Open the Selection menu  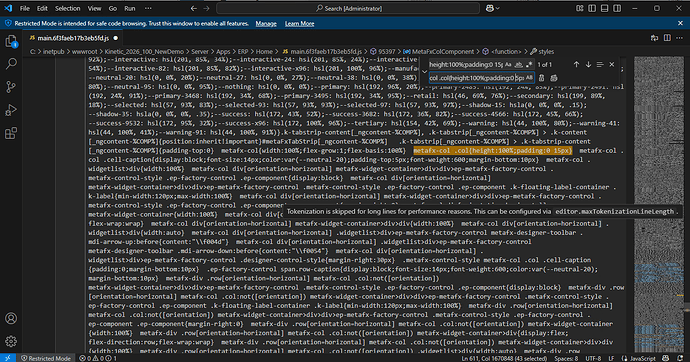pos(67,8)
